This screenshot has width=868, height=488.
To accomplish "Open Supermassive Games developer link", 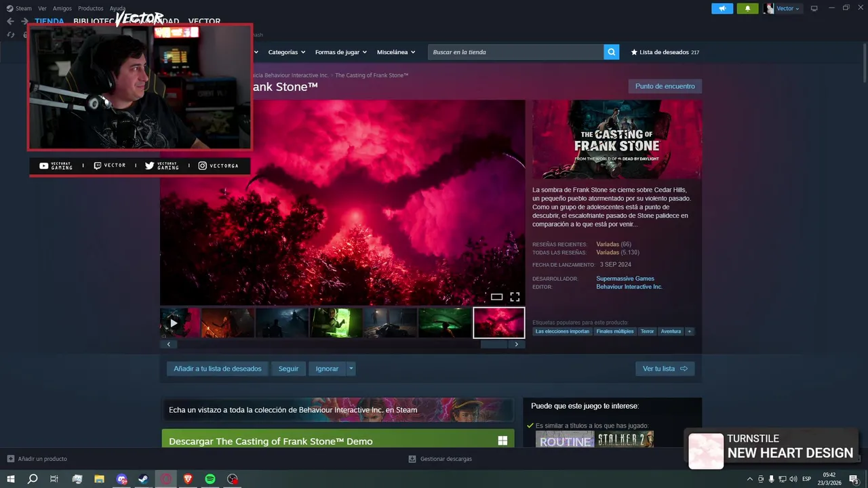I will coord(625,279).
